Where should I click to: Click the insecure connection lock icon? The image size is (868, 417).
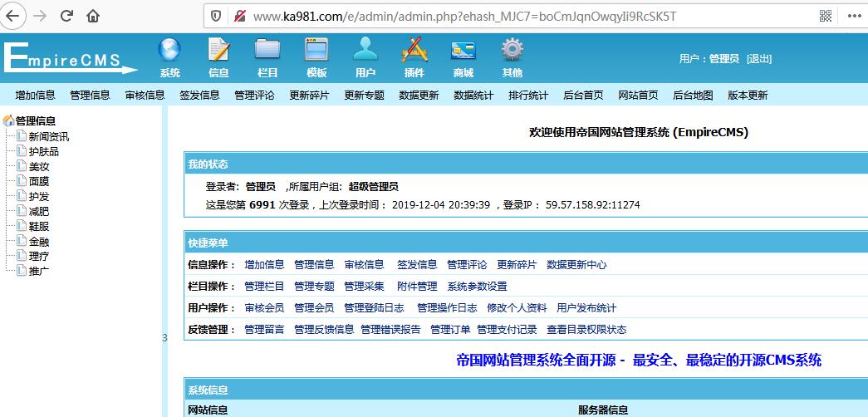pos(240,16)
